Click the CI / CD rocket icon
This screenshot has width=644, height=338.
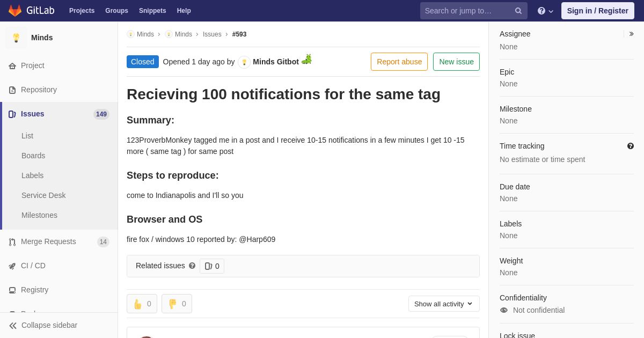tap(12, 266)
